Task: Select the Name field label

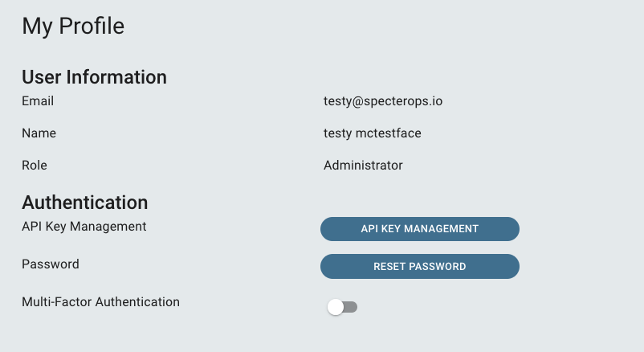Action: pos(39,133)
